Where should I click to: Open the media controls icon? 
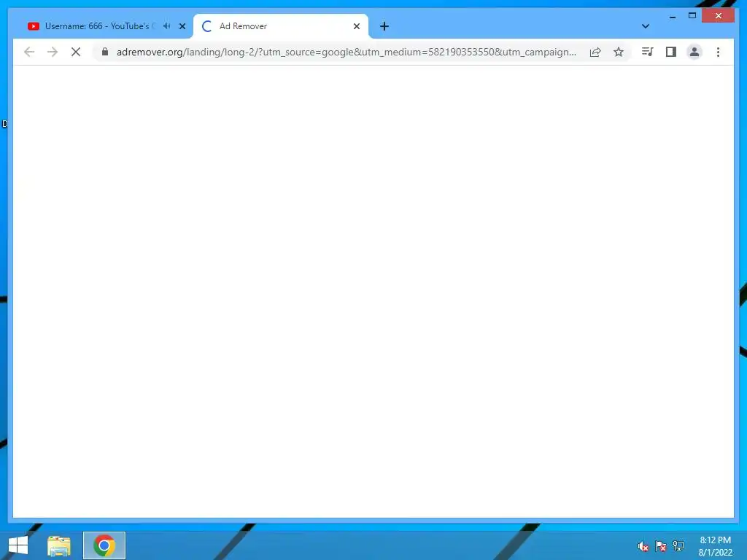point(647,52)
